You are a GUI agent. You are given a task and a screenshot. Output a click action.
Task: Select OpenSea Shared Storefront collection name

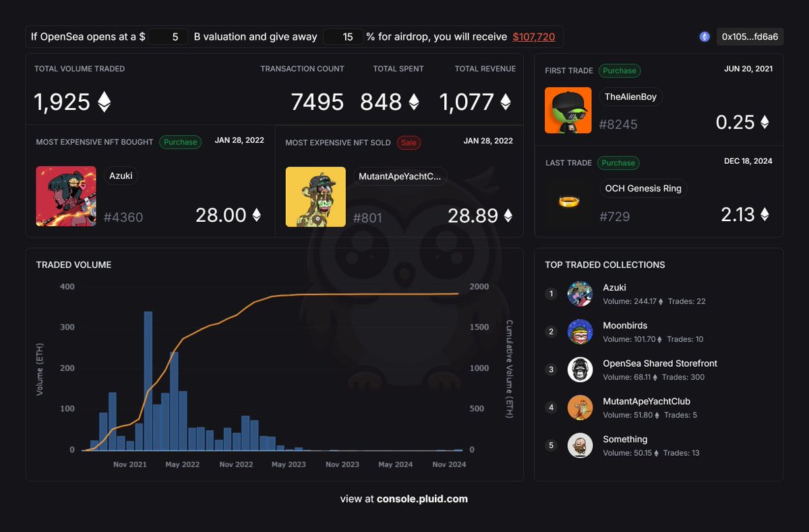click(x=660, y=363)
